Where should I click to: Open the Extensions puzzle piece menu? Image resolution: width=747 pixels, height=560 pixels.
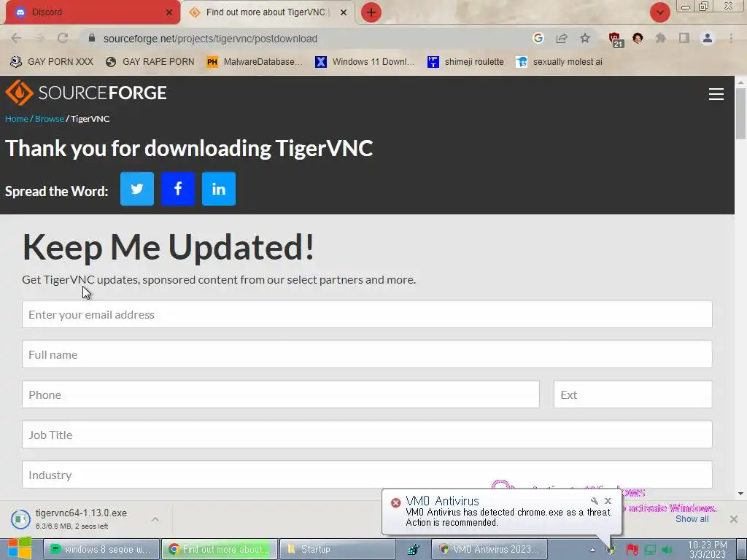[661, 38]
